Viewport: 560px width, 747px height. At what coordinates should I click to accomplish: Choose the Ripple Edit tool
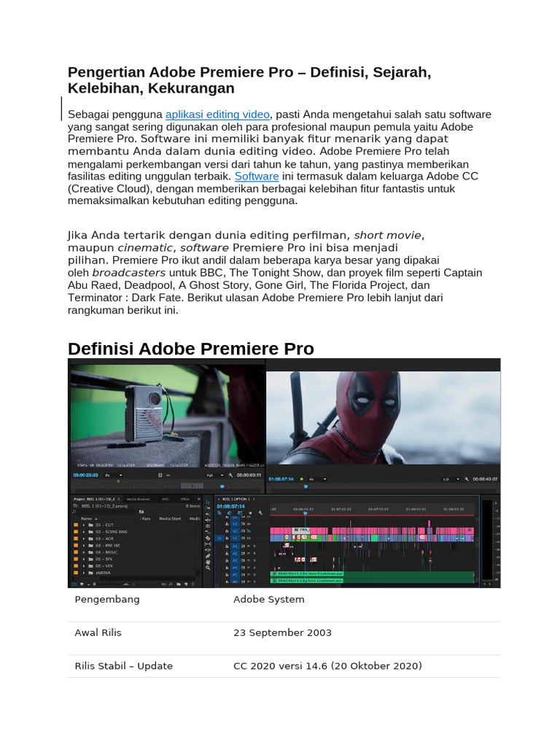[208, 519]
